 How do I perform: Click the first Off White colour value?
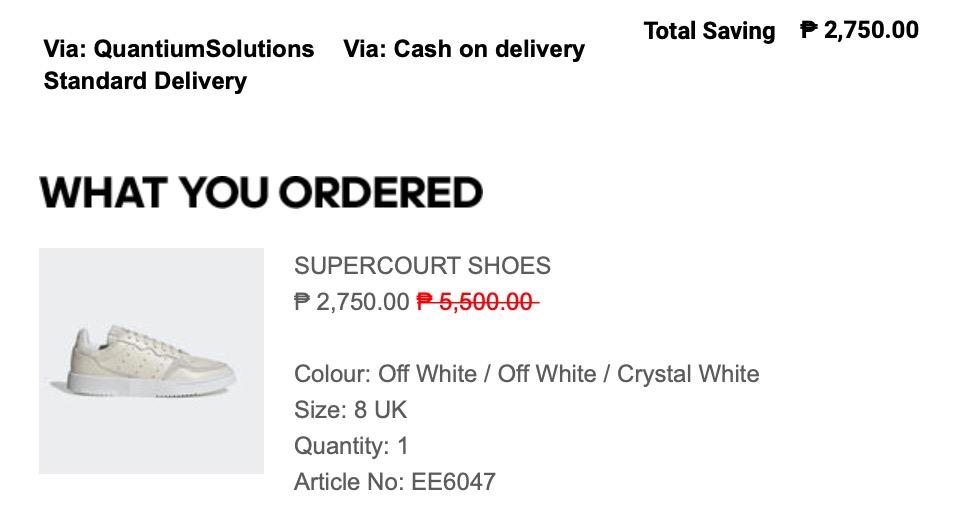pos(427,374)
